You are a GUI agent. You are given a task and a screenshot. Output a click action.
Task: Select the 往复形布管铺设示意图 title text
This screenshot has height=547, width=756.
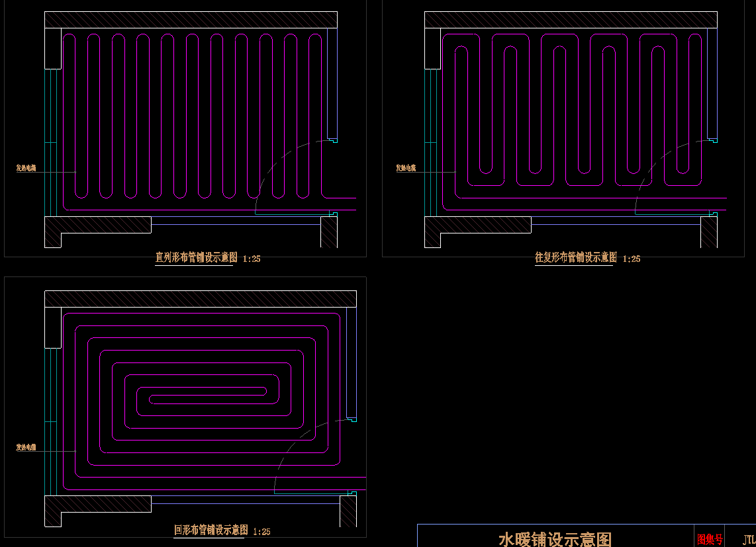pos(575,258)
